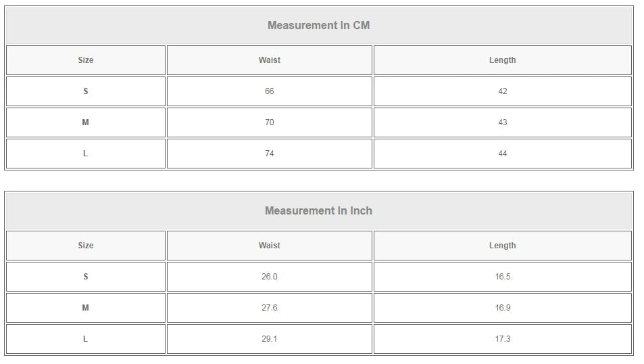Select the Length header in the Inch table
The image size is (644, 364).
tap(502, 246)
